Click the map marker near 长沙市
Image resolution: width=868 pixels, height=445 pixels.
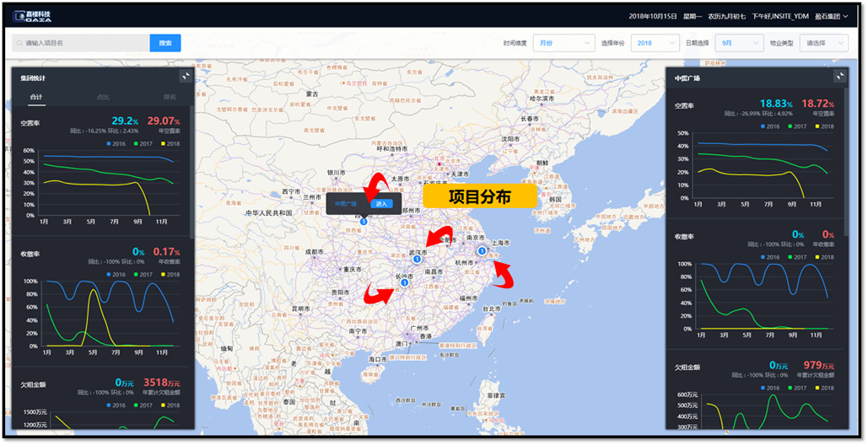pos(404,283)
